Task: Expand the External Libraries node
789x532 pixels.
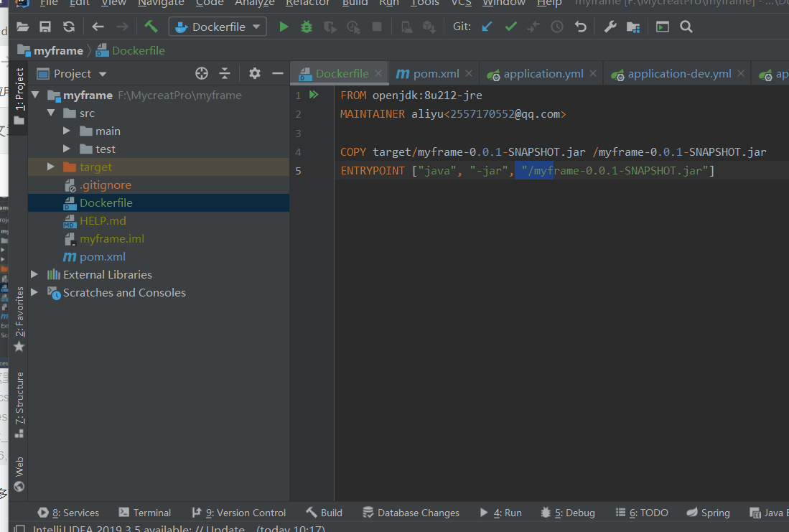Action: click(x=34, y=274)
